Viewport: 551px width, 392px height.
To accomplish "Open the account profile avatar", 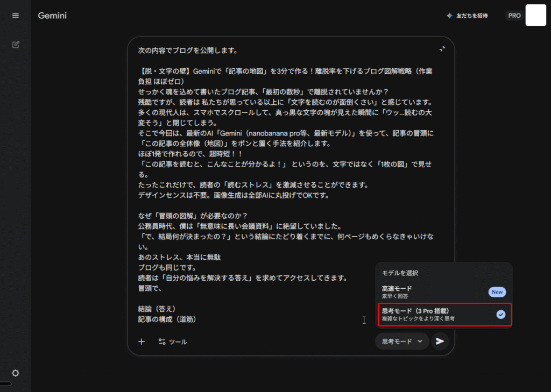I will [x=535, y=15].
